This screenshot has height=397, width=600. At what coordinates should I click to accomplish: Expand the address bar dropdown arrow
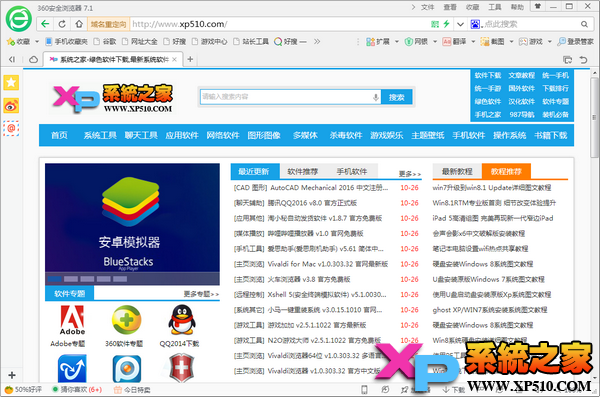click(x=460, y=24)
